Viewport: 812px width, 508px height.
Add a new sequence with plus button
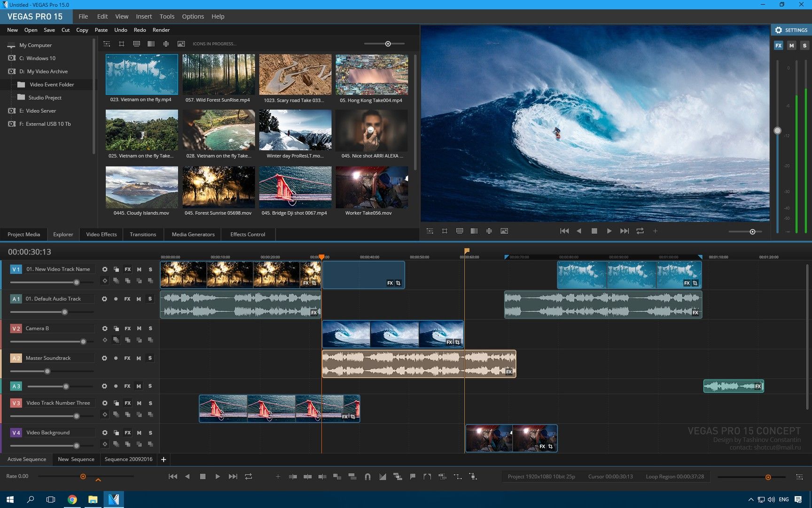coord(164,459)
